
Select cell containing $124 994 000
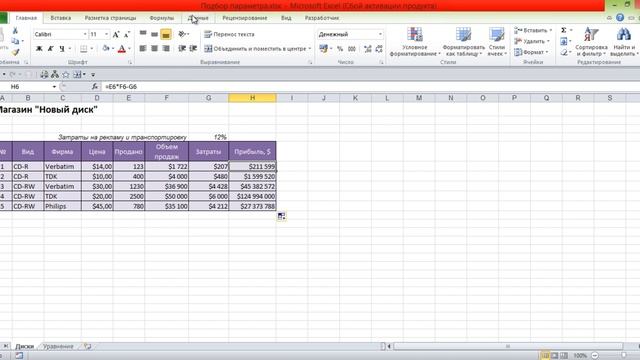click(x=253, y=196)
